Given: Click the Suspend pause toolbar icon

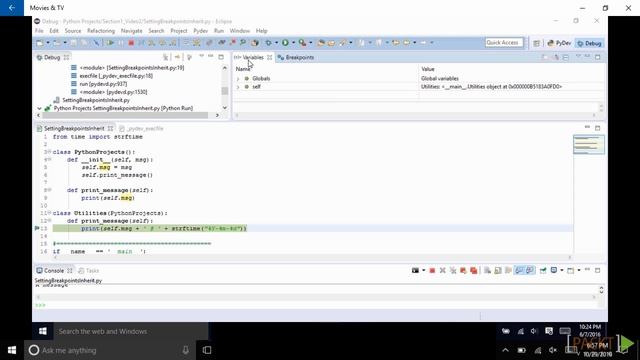Looking at the screenshot, I should click(121, 42).
